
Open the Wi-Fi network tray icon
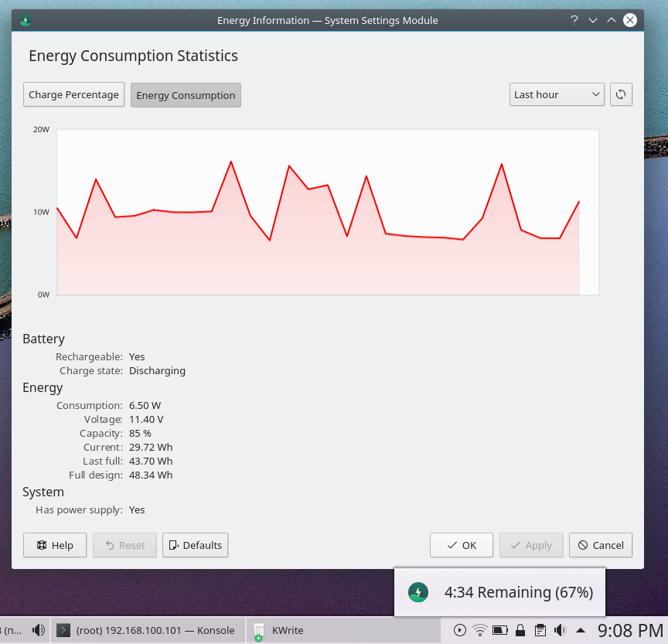(479, 630)
